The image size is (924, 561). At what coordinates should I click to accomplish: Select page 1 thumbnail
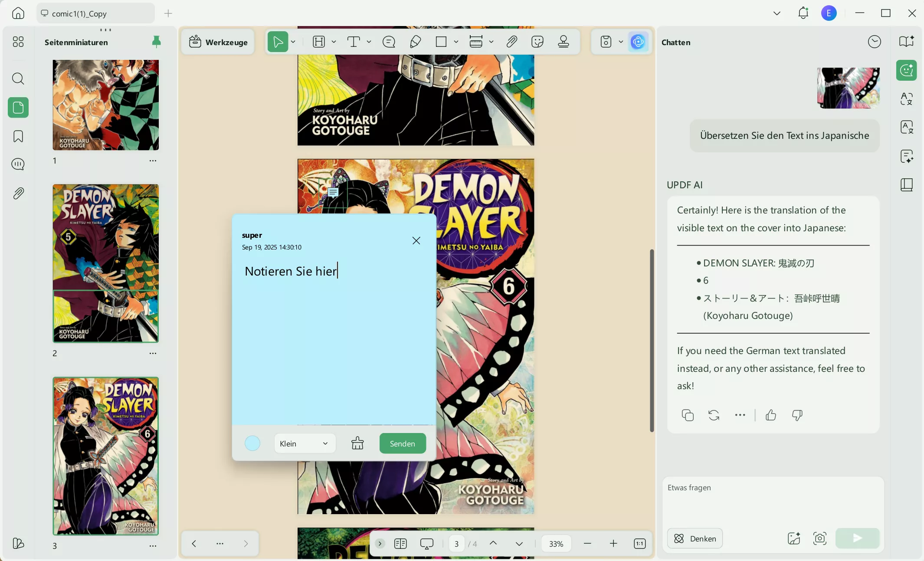[x=106, y=105]
